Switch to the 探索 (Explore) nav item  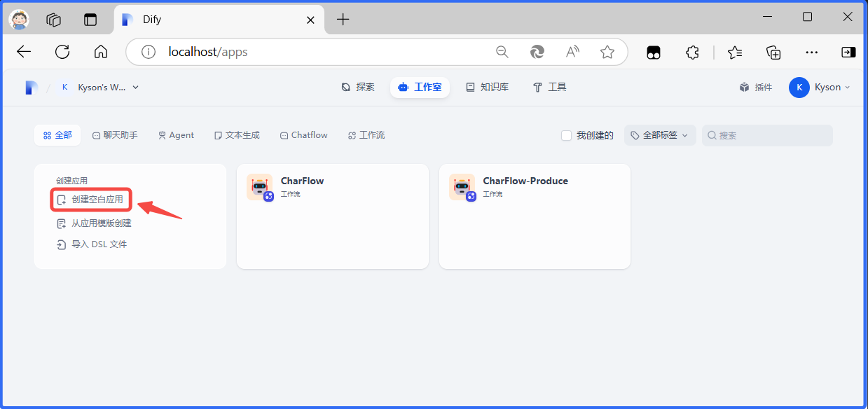(x=358, y=88)
